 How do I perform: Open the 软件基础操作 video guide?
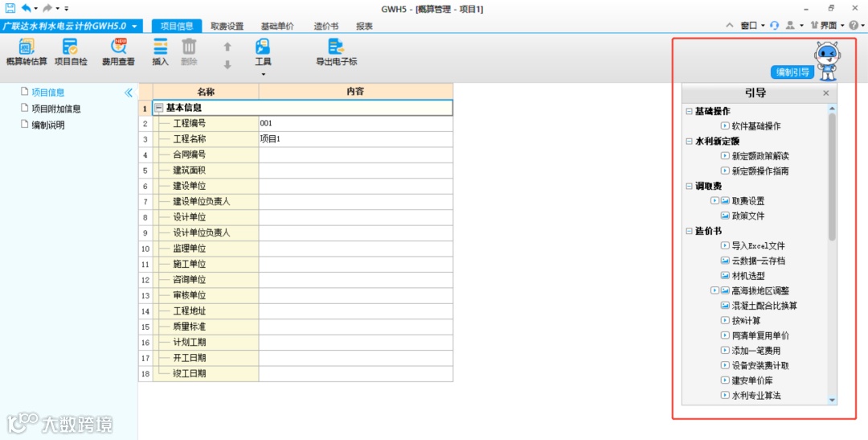pyautogui.click(x=755, y=126)
